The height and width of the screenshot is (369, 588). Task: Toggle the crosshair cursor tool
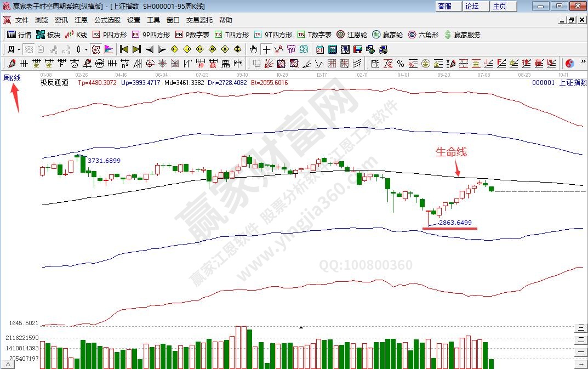[x=266, y=49]
